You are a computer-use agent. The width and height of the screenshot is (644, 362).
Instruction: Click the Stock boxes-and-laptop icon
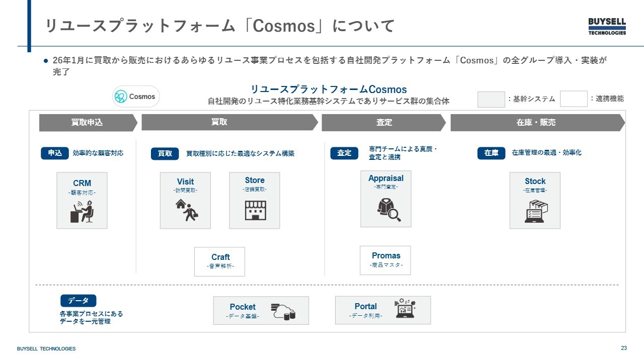[x=536, y=211]
